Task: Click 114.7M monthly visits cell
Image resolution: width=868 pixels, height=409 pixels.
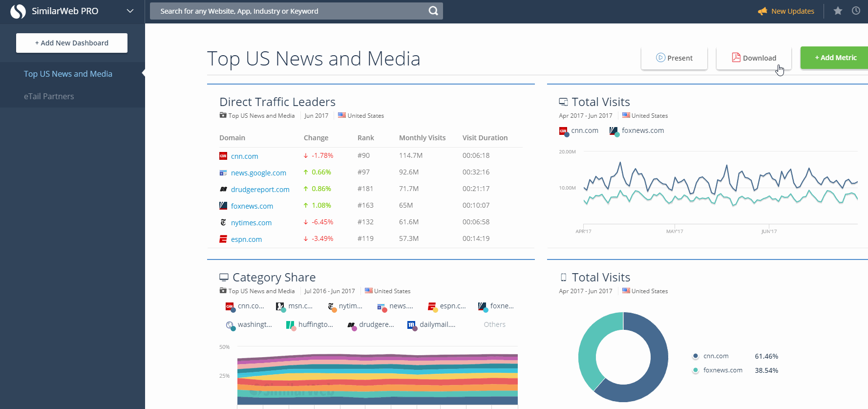Action: point(411,155)
